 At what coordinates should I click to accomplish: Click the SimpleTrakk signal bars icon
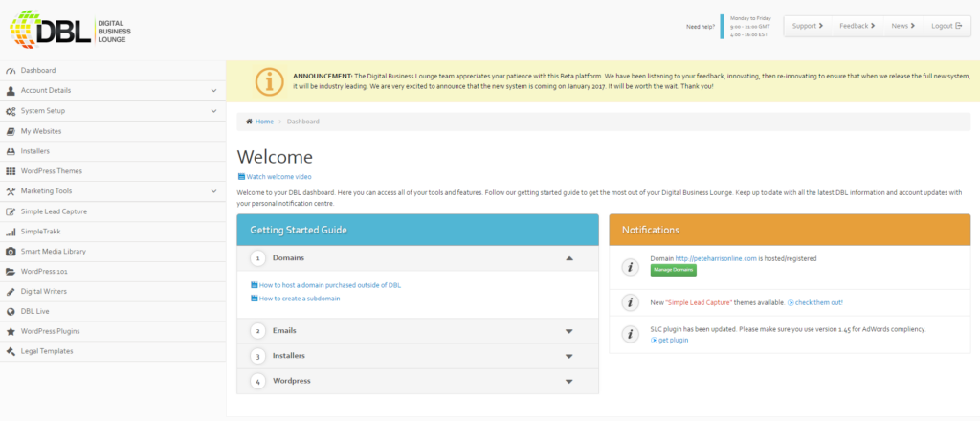point(11,232)
